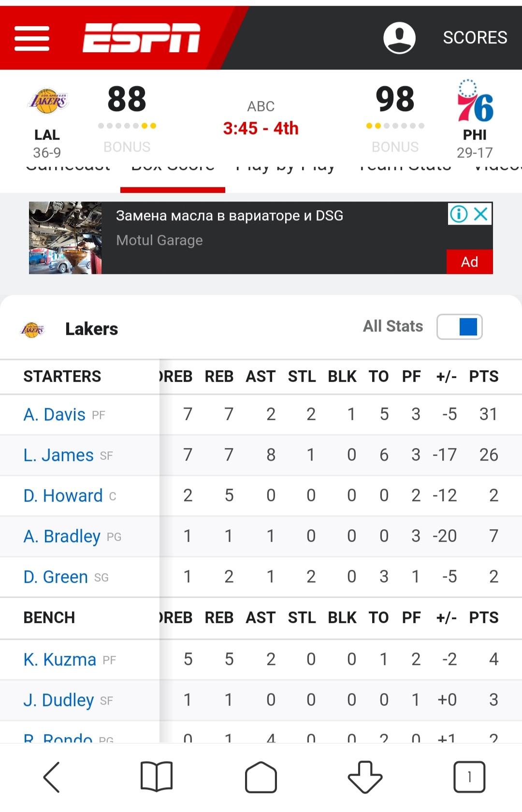Open A. Davis player page
The width and height of the screenshot is (522, 812).
click(54, 415)
